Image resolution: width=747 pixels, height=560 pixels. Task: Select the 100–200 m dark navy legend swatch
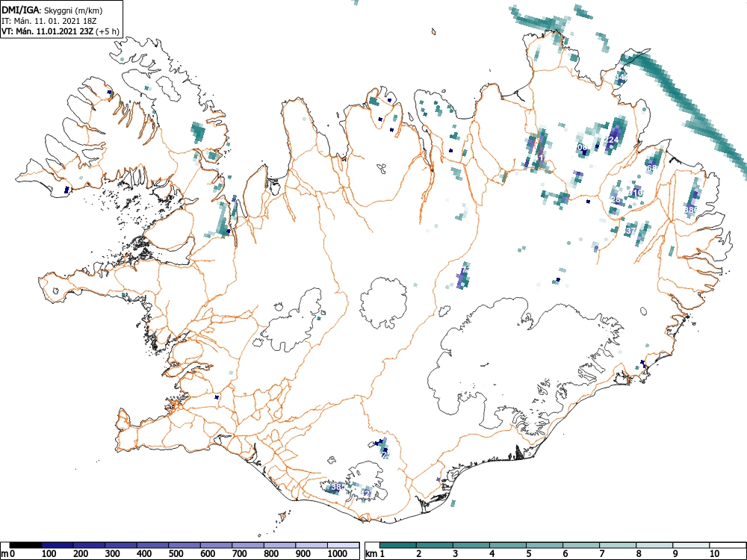click(58, 545)
